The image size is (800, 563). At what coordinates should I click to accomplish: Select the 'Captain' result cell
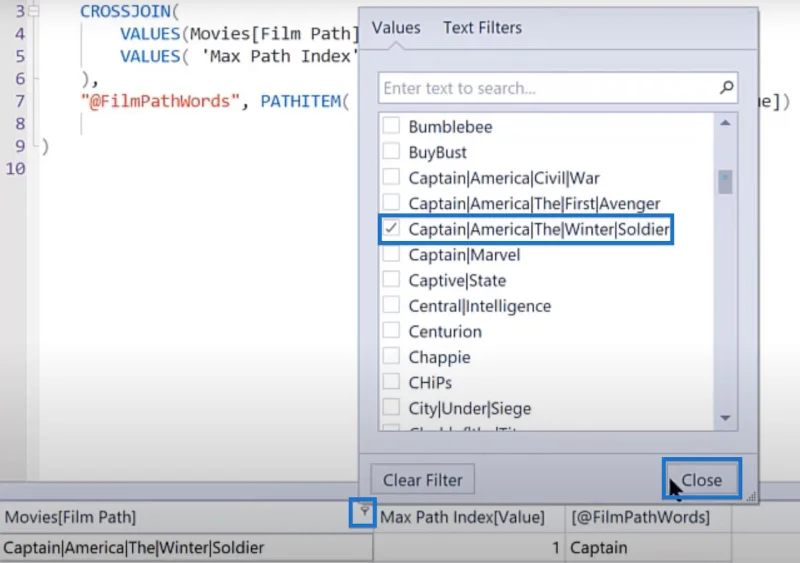tap(648, 548)
